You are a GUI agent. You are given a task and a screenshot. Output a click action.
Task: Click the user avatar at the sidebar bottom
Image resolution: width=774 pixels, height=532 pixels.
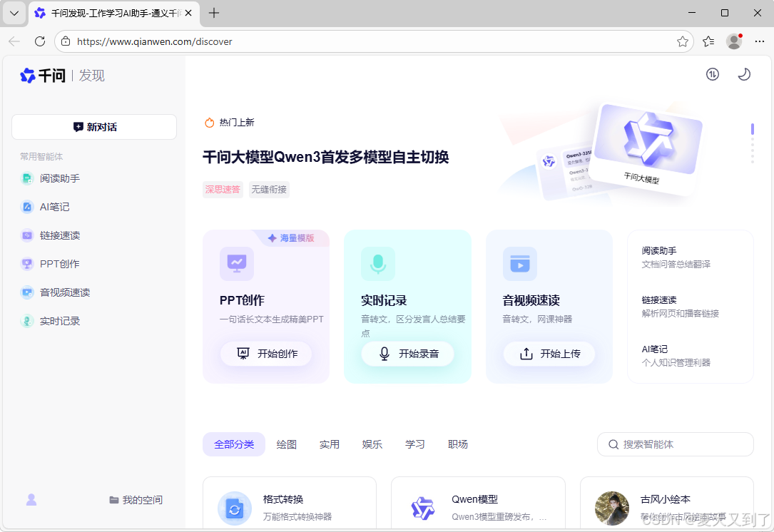click(x=31, y=500)
